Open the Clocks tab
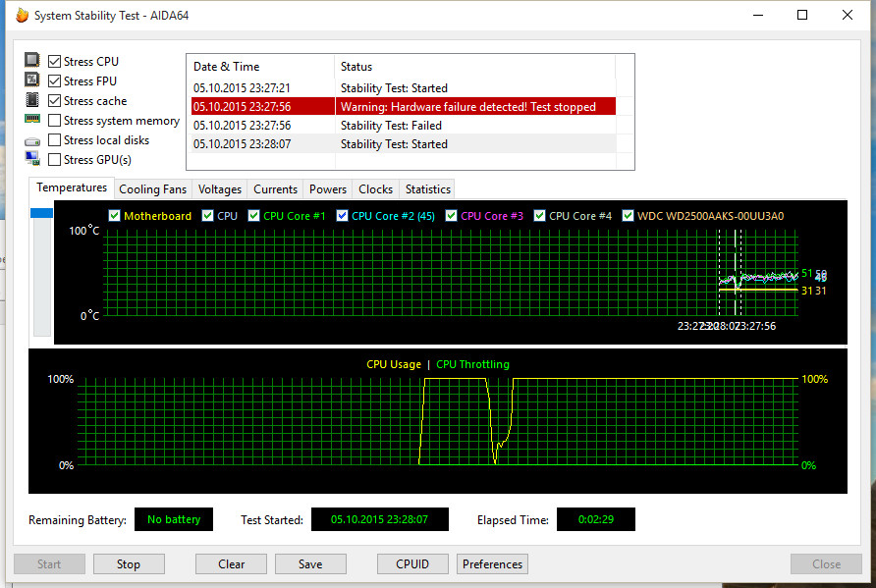The image size is (876, 588). point(375,189)
